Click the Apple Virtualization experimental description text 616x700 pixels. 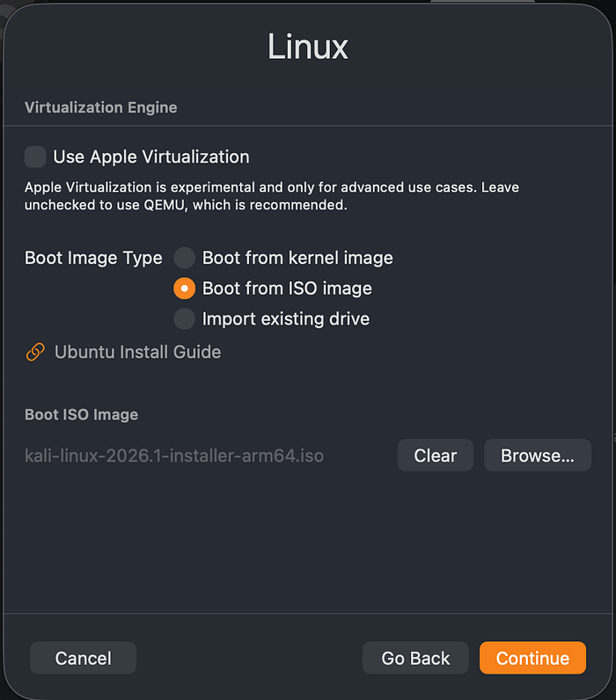(x=272, y=196)
